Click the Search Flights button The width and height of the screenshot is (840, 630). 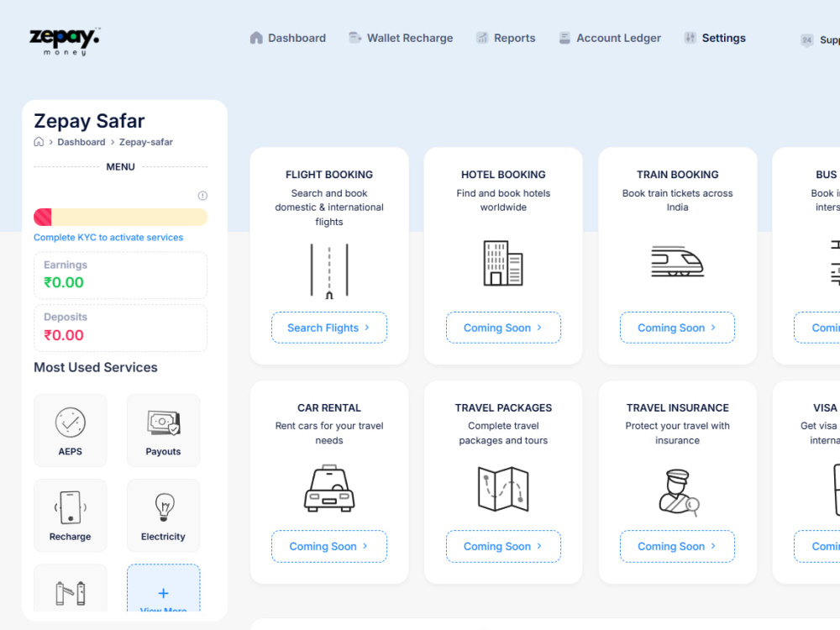(329, 328)
